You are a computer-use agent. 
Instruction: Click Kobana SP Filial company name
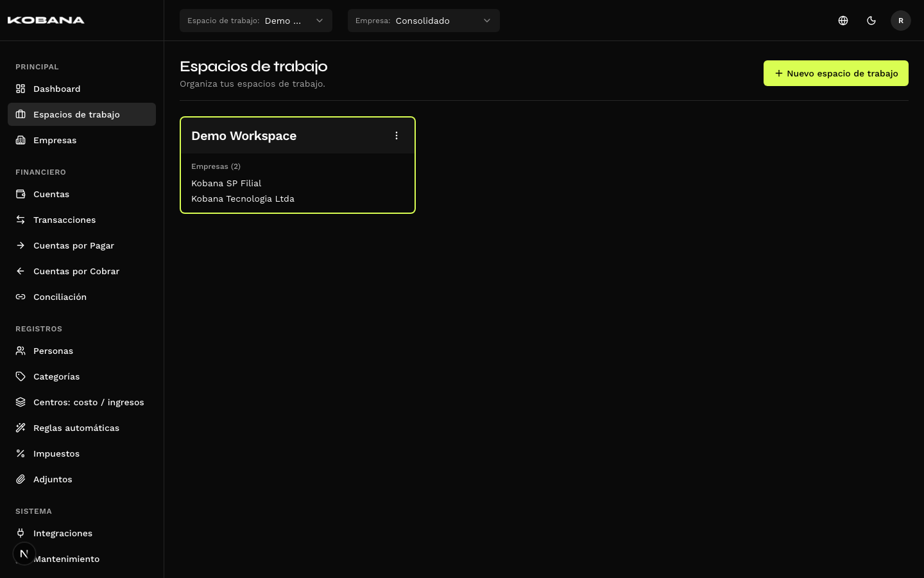coord(227,183)
